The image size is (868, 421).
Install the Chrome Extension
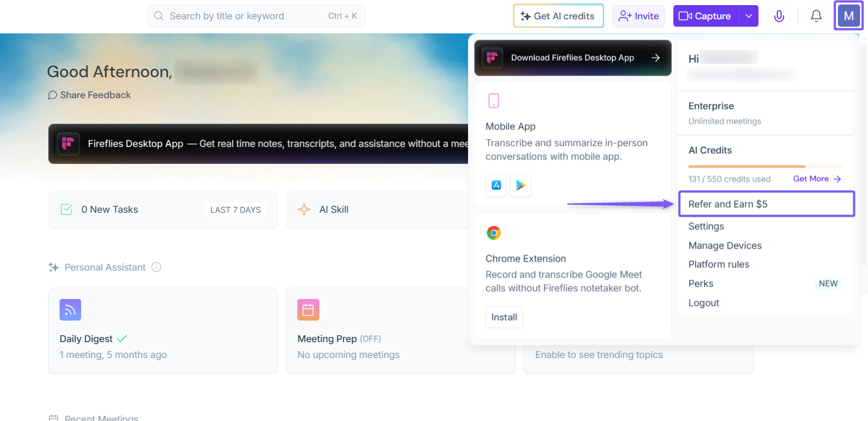click(504, 317)
